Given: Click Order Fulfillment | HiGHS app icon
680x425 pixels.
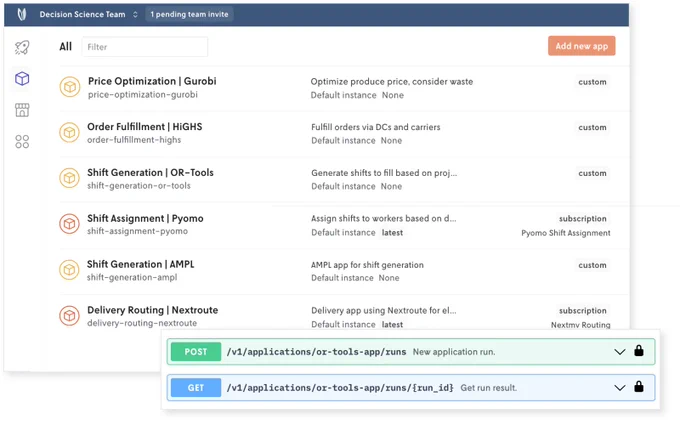Looking at the screenshot, I should [69, 133].
